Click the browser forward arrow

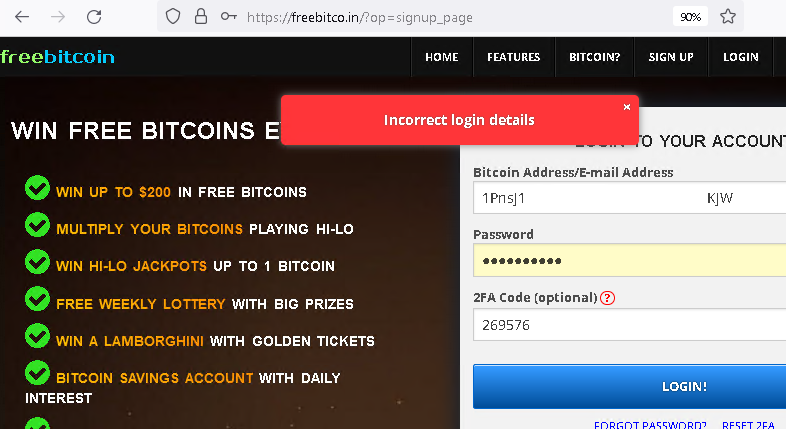[x=58, y=17]
